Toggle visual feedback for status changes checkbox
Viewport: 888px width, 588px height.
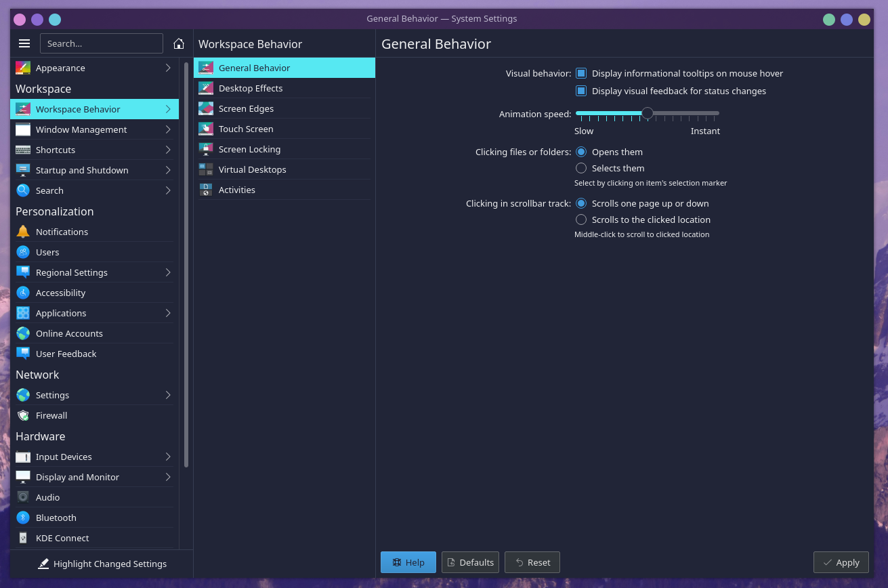coord(581,91)
